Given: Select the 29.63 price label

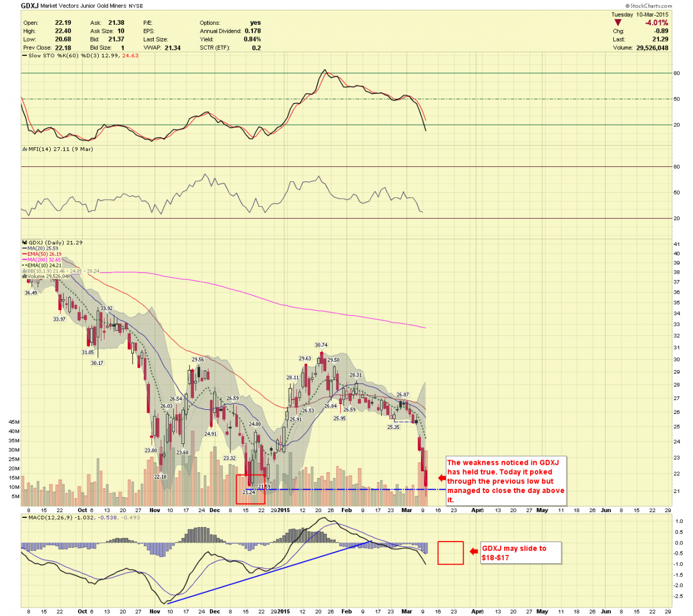Looking at the screenshot, I should pos(305,359).
